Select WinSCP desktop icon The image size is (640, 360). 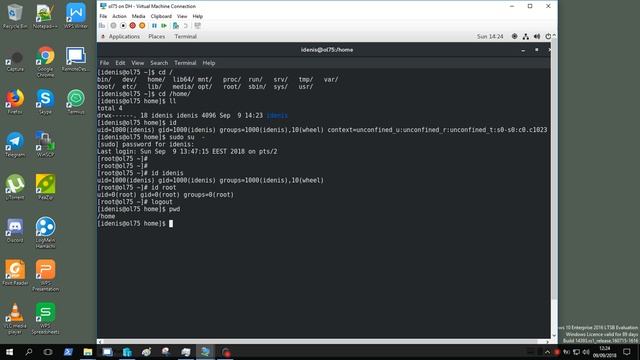[x=45, y=144]
